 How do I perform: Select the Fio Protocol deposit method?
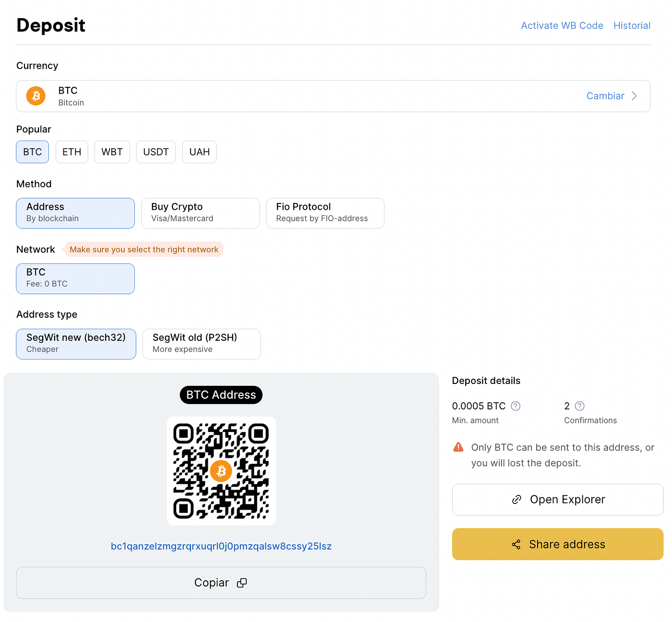click(325, 213)
